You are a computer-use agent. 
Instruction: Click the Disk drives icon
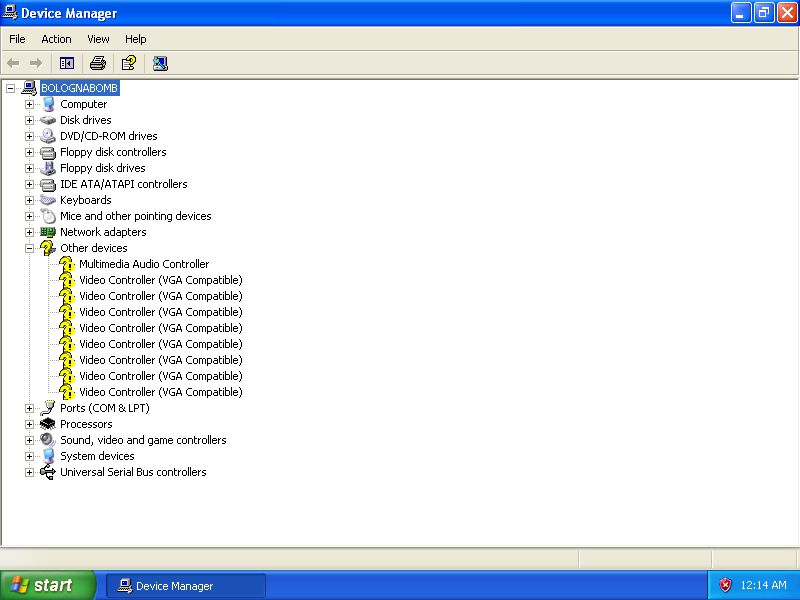(48, 120)
